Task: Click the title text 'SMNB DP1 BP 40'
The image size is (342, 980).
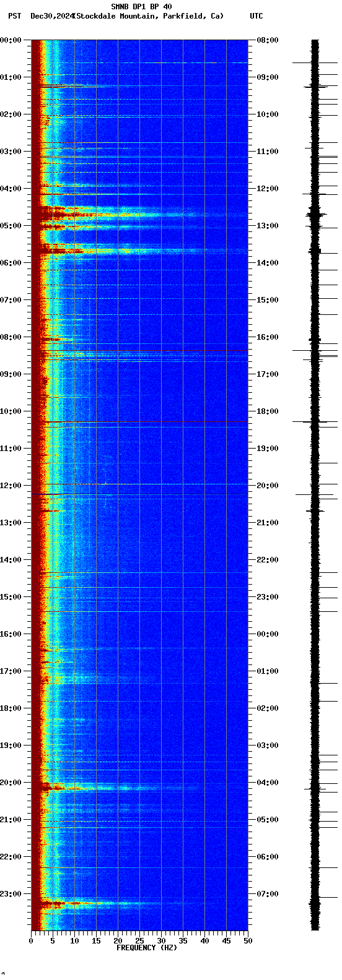Action: (x=141, y=7)
